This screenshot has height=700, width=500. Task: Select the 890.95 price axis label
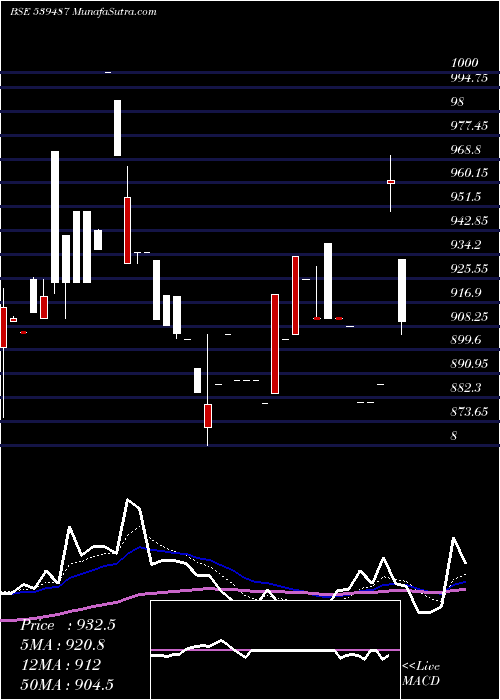tap(469, 364)
